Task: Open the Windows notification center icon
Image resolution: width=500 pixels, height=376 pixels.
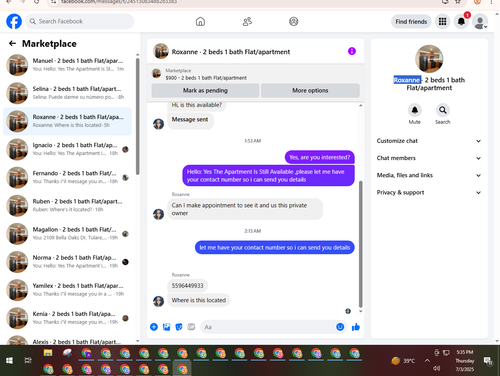Action: (488, 361)
